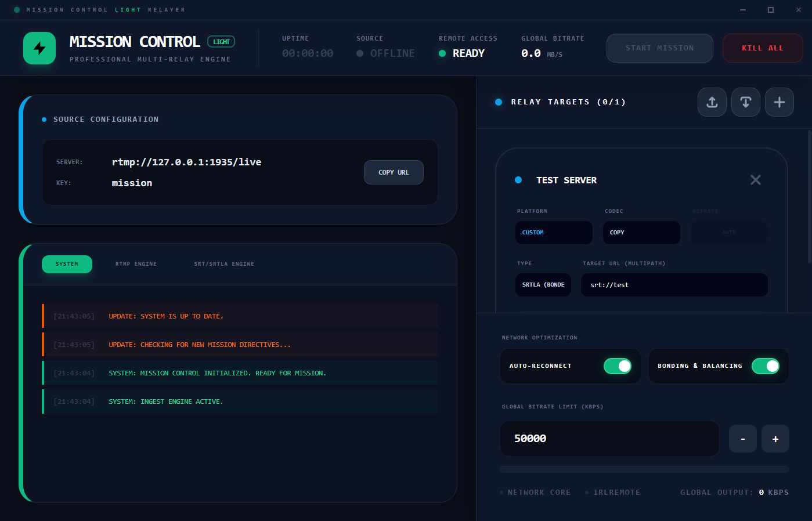Click the server address rtmp://127.0.0.1:1935/live
812x521 pixels.
point(186,162)
